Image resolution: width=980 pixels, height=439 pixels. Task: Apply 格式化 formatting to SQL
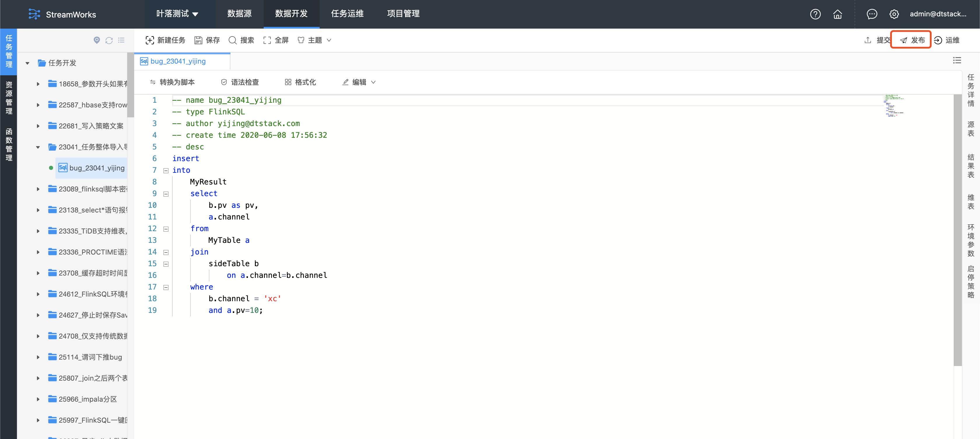point(300,82)
